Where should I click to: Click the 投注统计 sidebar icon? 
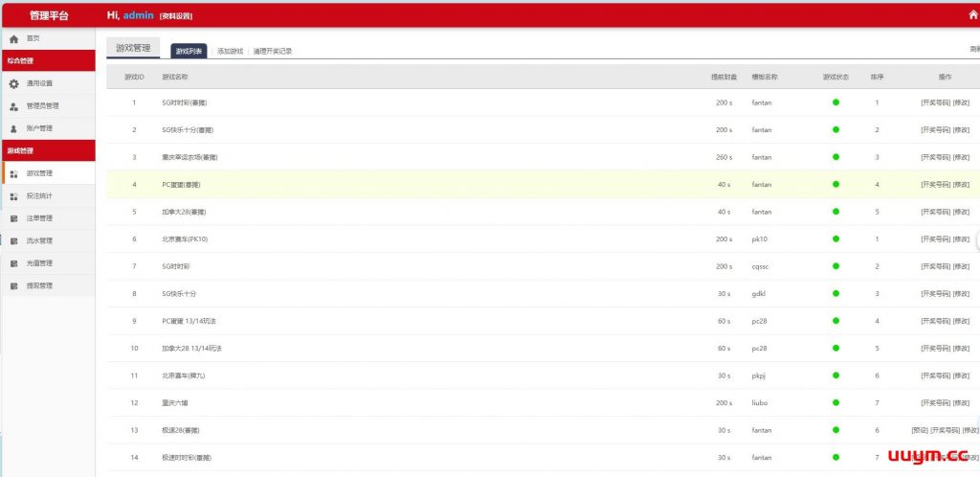click(13, 196)
